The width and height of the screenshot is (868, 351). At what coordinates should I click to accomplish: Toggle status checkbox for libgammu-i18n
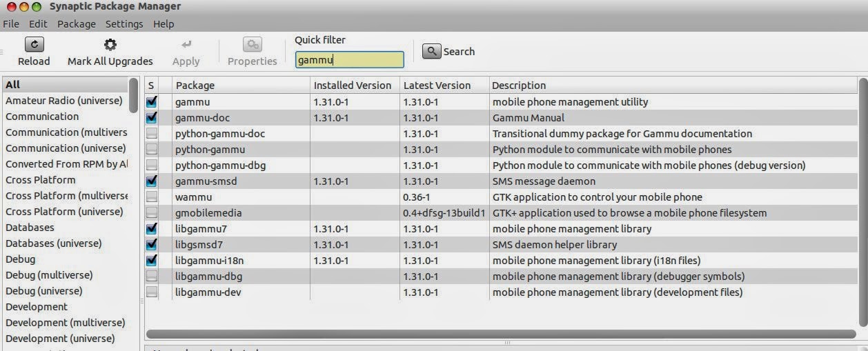click(x=151, y=260)
